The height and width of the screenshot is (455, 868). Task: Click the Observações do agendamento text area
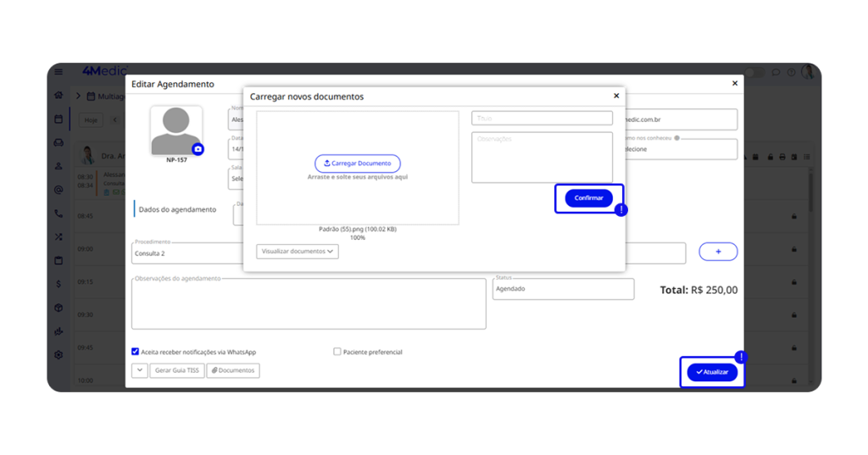click(x=309, y=303)
